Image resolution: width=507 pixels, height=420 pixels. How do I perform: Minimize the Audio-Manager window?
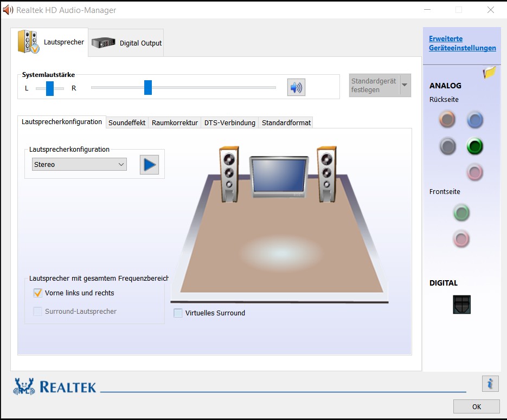click(x=427, y=10)
